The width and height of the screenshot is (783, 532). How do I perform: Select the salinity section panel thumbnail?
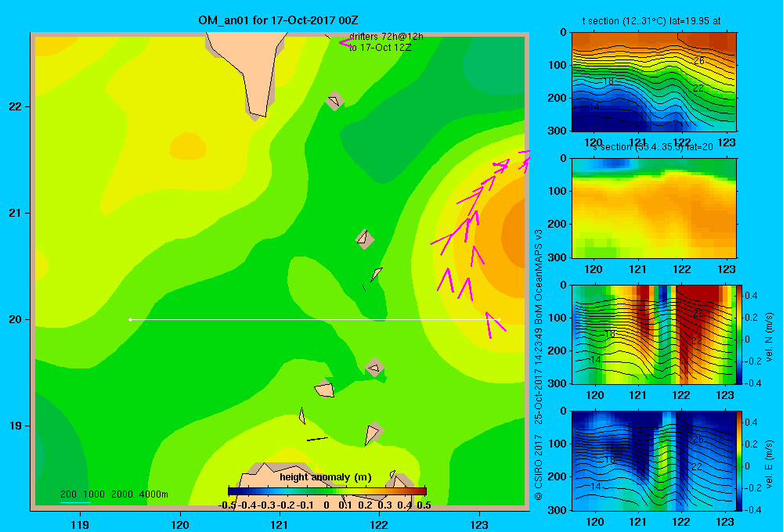pos(654,208)
